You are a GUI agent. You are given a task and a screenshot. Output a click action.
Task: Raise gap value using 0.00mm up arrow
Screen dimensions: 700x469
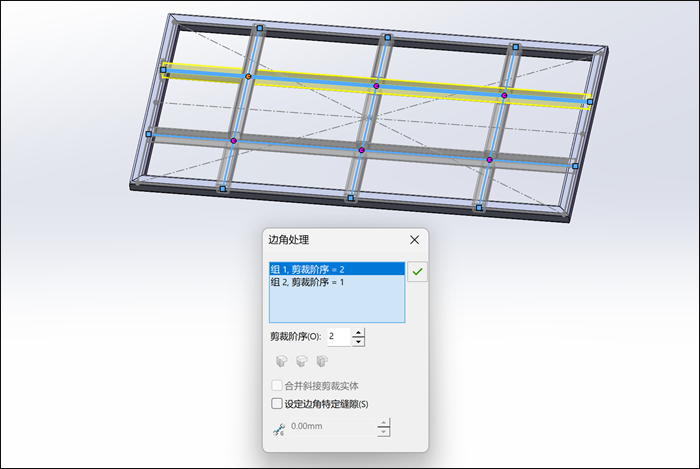click(383, 422)
